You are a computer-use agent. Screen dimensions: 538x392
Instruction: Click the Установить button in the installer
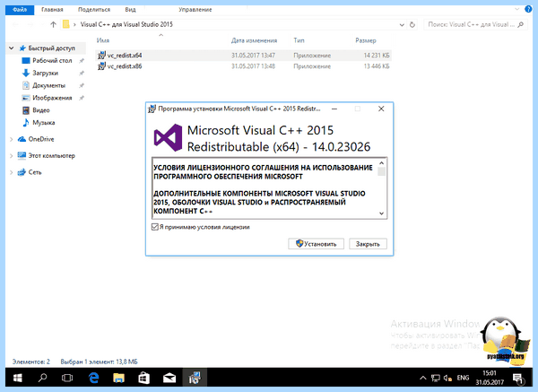316,244
